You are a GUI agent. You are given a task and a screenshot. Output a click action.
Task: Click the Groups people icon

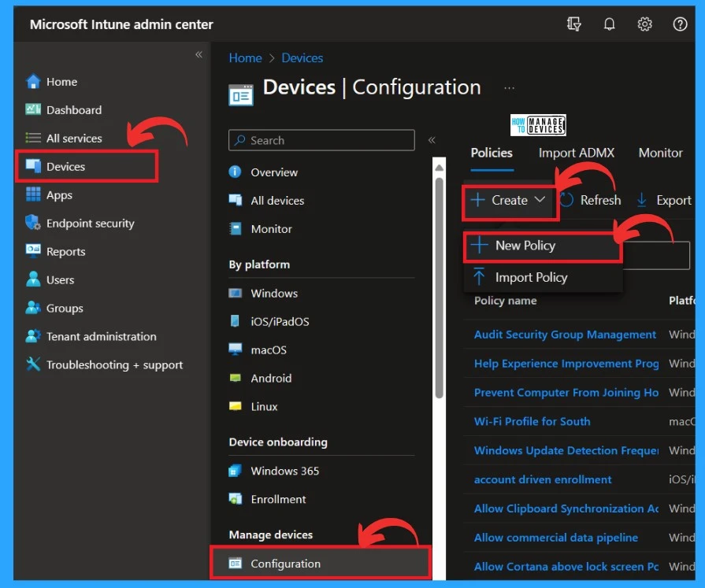(x=33, y=308)
